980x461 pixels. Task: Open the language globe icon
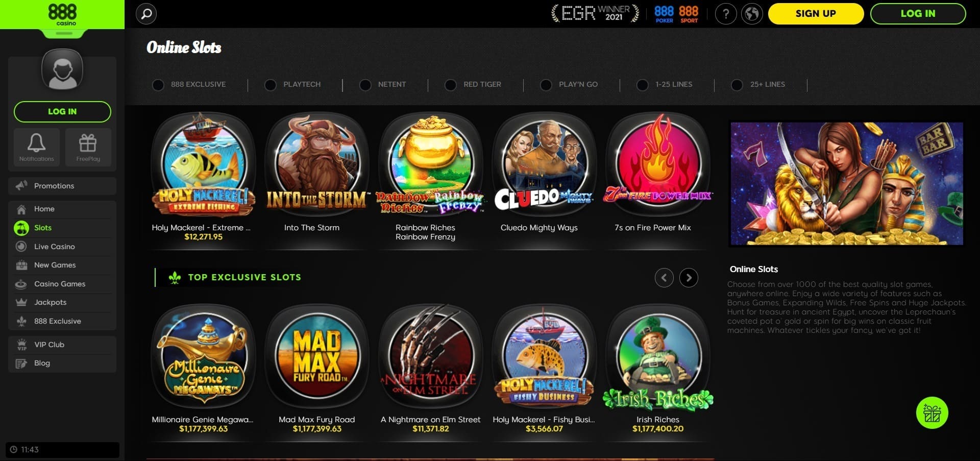[x=752, y=14]
